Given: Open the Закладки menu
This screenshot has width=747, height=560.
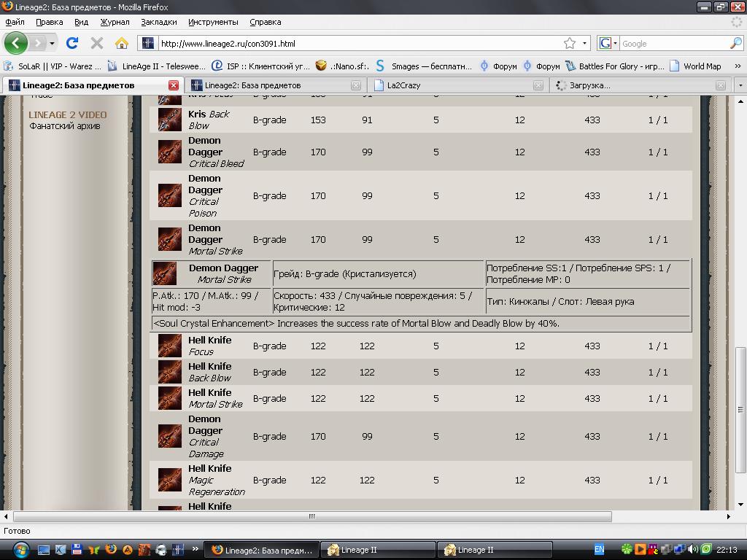Looking at the screenshot, I should [x=158, y=22].
